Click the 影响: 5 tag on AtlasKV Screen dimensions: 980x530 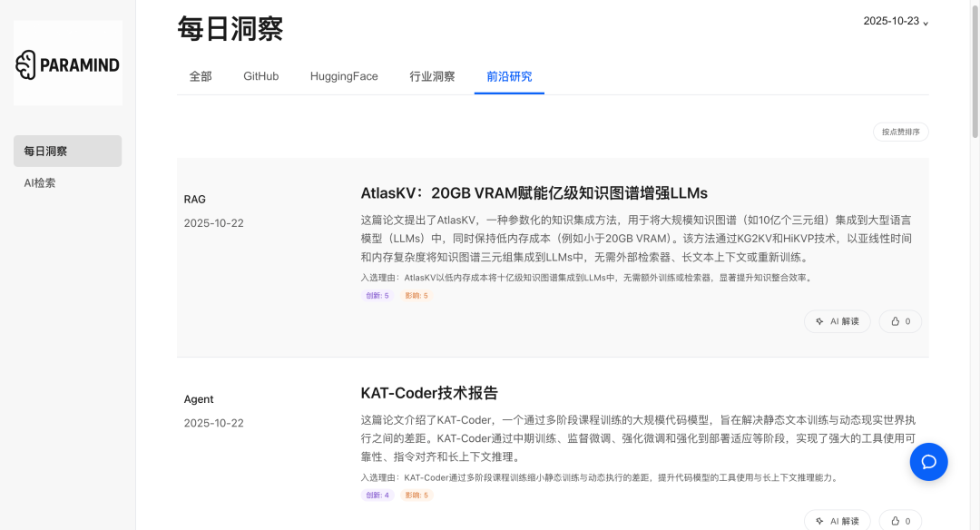pos(416,296)
